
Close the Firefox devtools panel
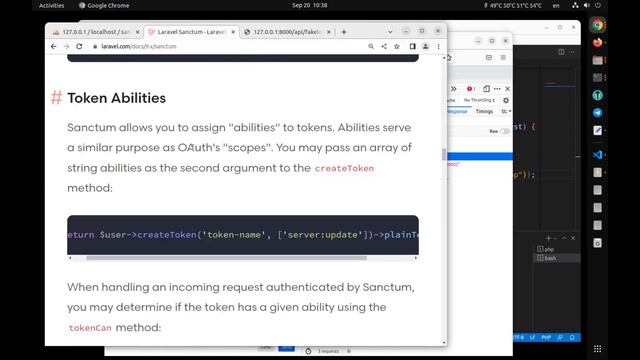coord(507,89)
